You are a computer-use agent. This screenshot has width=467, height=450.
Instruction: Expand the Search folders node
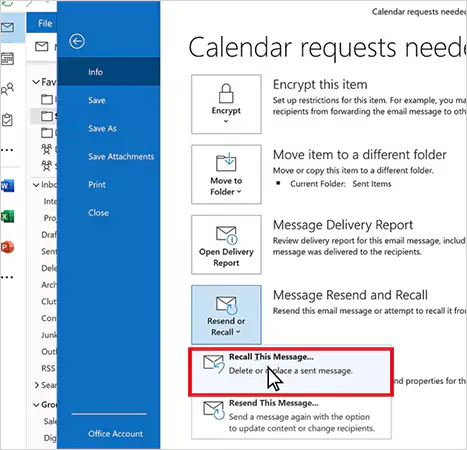tap(36, 385)
